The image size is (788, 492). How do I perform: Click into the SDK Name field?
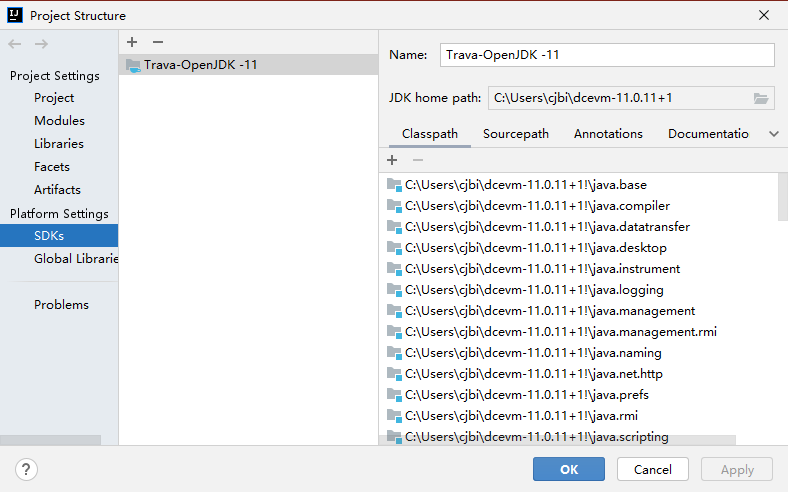(607, 55)
